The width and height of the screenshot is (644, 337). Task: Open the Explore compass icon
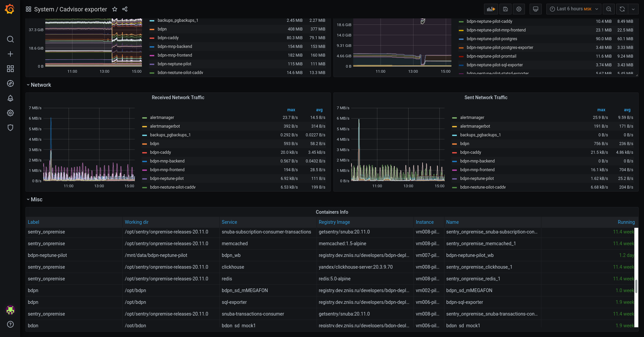point(10,83)
